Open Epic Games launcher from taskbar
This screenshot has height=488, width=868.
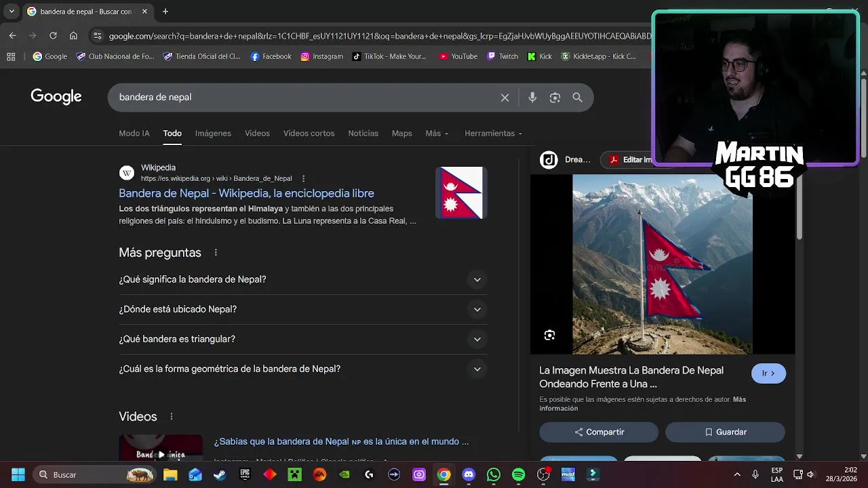[245, 474]
